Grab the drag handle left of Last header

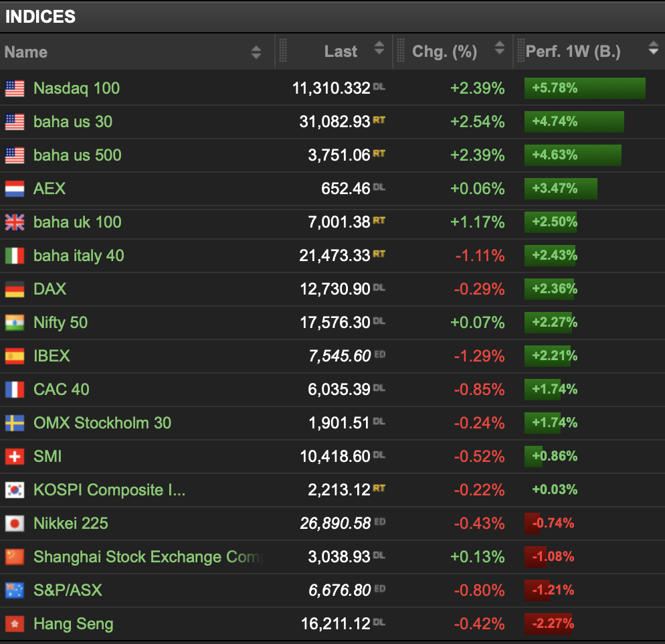pyautogui.click(x=283, y=50)
